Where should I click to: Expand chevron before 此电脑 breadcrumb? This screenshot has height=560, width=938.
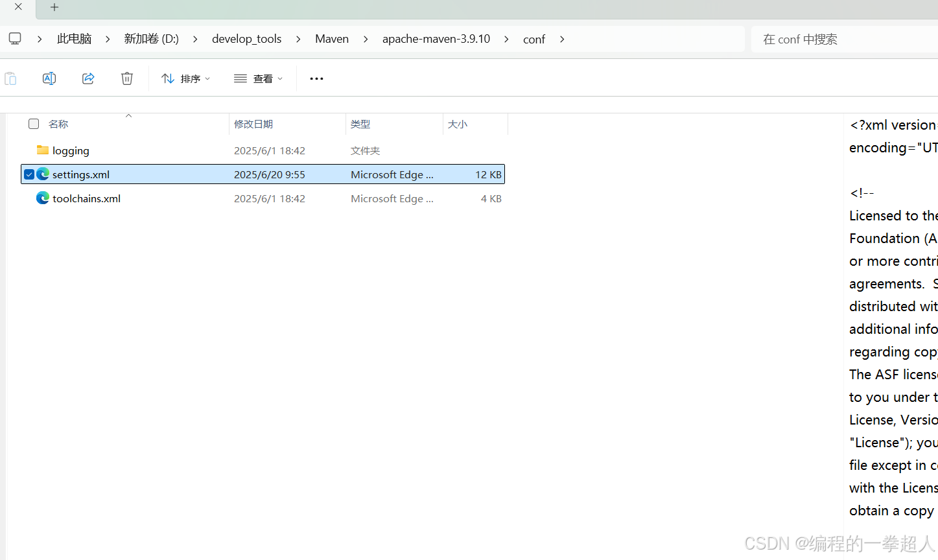[x=40, y=39]
